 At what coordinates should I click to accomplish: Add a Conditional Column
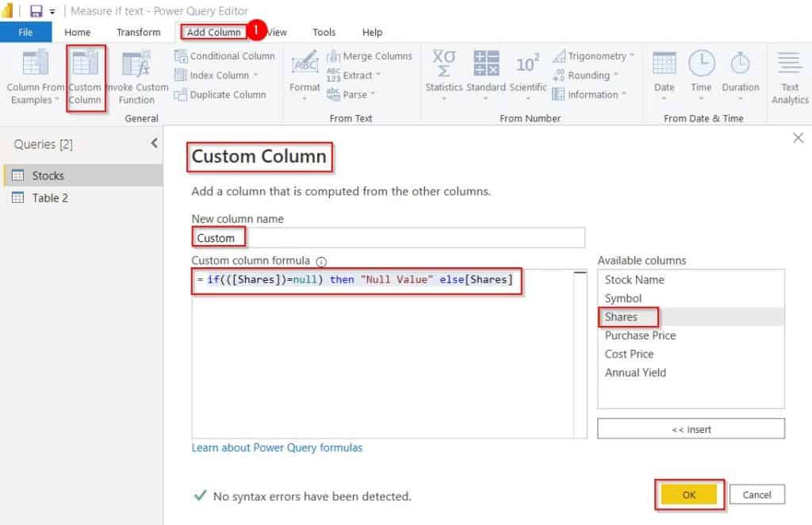click(224, 56)
